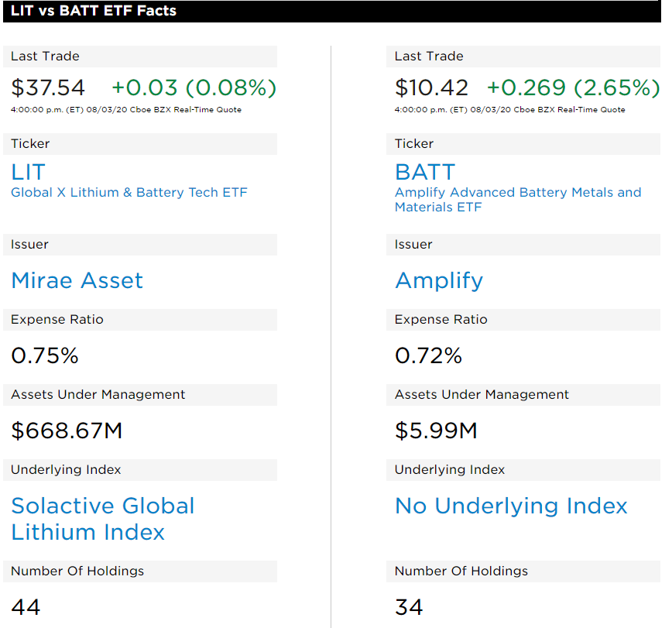Click the $5.99M assets value
The width and height of the screenshot is (672, 628).
click(x=436, y=431)
